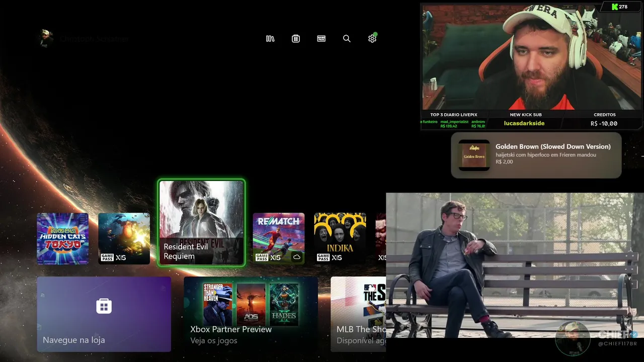The image size is (644, 362).
Task: Click the 'R$ -10,00' creditos value
Action: coord(604,124)
